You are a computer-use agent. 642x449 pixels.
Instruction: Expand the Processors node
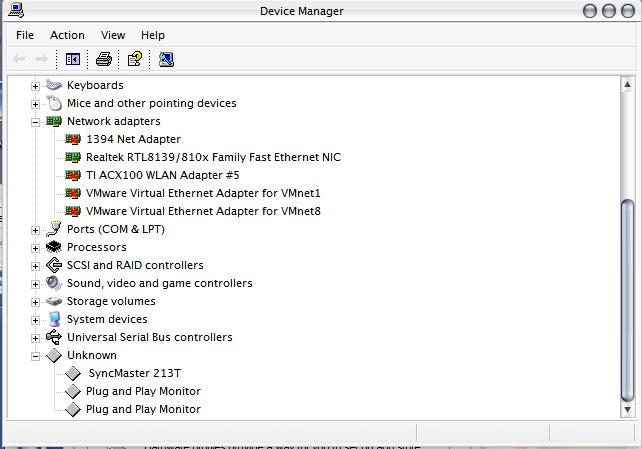[x=35, y=248]
